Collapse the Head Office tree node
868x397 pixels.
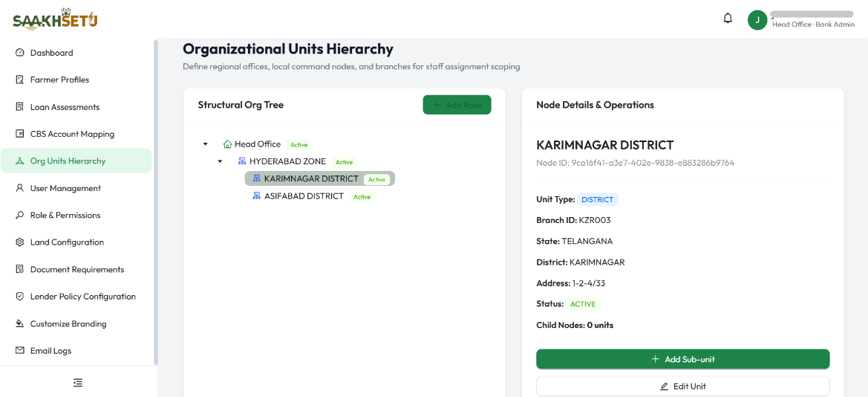(206, 144)
